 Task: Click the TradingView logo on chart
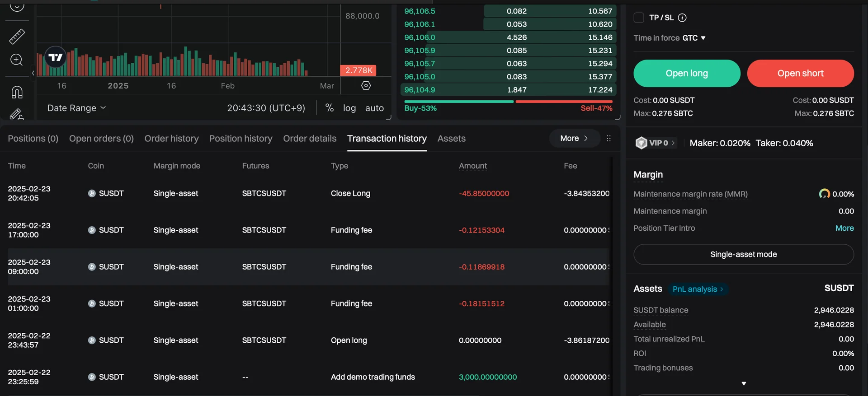(x=56, y=57)
